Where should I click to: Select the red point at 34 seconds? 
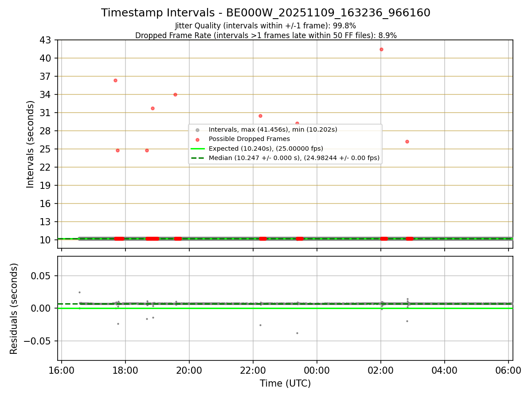coord(175,94)
